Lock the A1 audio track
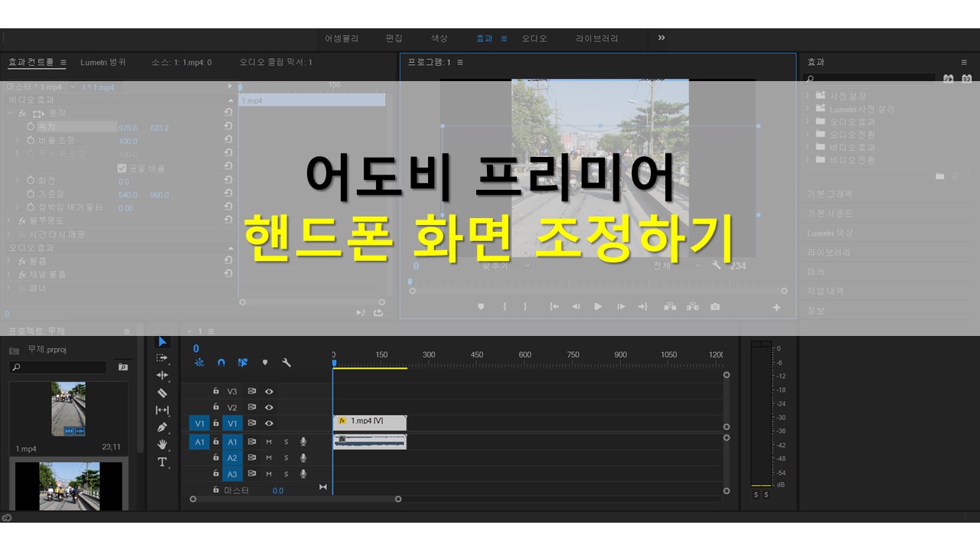Screen dimensions: 980x551 click(x=216, y=442)
